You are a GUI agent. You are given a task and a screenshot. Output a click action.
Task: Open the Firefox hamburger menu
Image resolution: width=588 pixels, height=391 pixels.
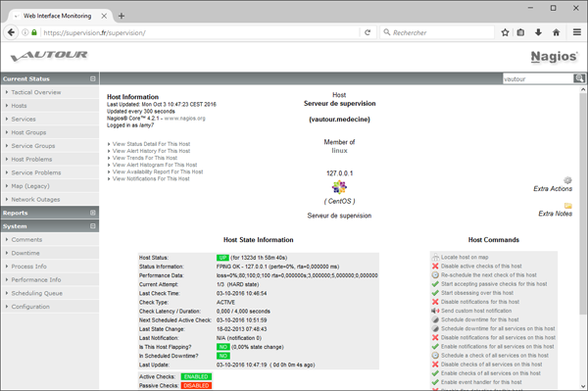tap(577, 32)
